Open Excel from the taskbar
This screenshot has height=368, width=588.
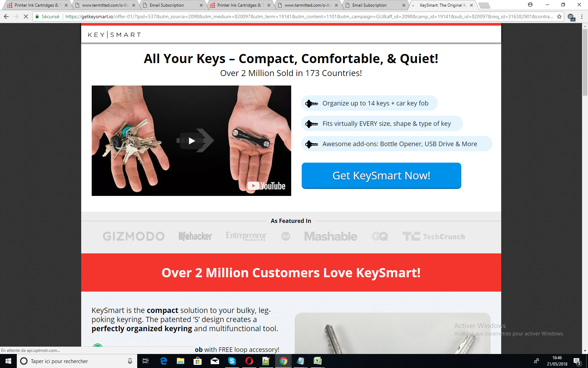click(318, 361)
